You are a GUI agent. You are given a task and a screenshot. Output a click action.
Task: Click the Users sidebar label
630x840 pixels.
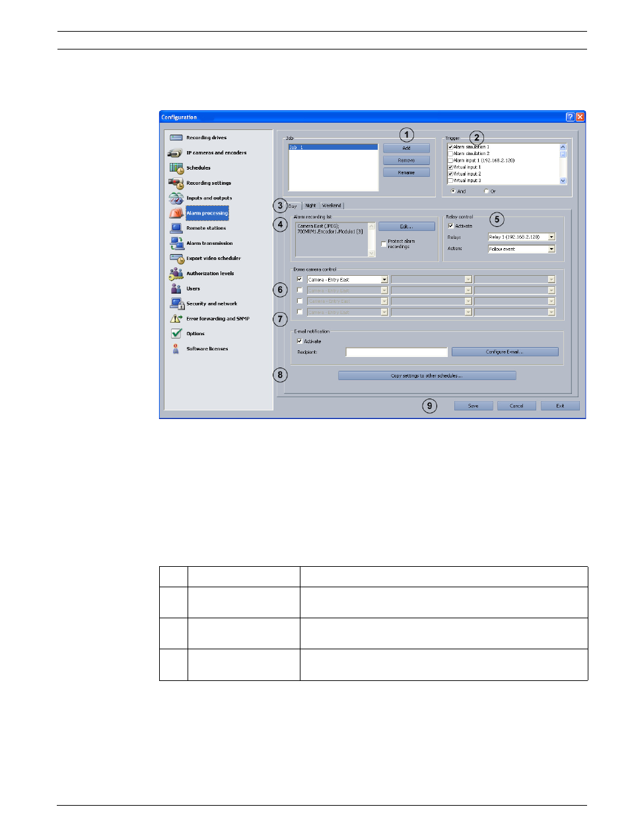pos(193,289)
